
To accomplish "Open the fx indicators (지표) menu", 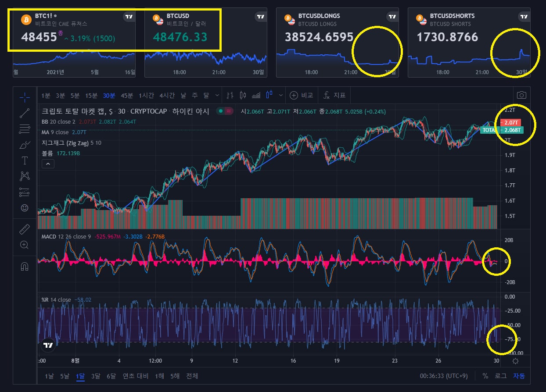I will [x=334, y=95].
